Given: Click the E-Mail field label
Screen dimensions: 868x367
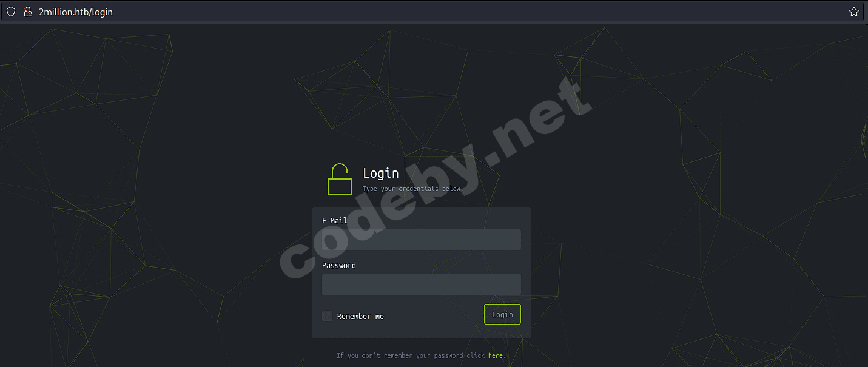Looking at the screenshot, I should coord(335,220).
